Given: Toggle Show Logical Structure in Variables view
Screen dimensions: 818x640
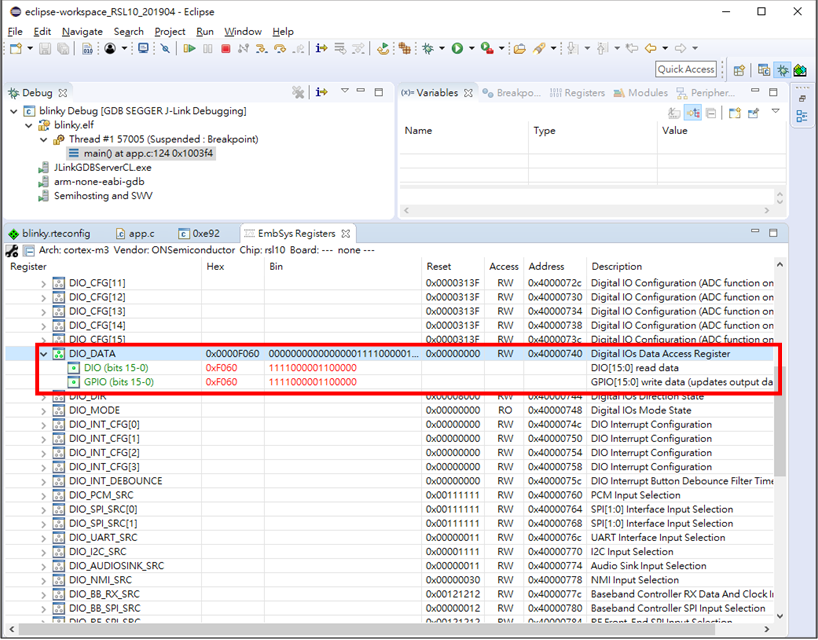Looking at the screenshot, I should tap(692, 113).
